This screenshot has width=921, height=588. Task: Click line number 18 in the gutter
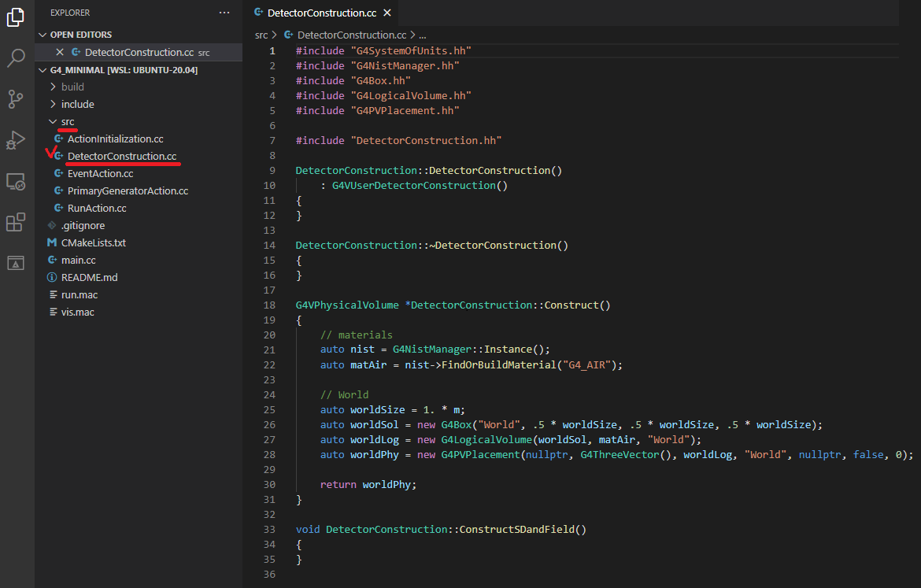269,305
